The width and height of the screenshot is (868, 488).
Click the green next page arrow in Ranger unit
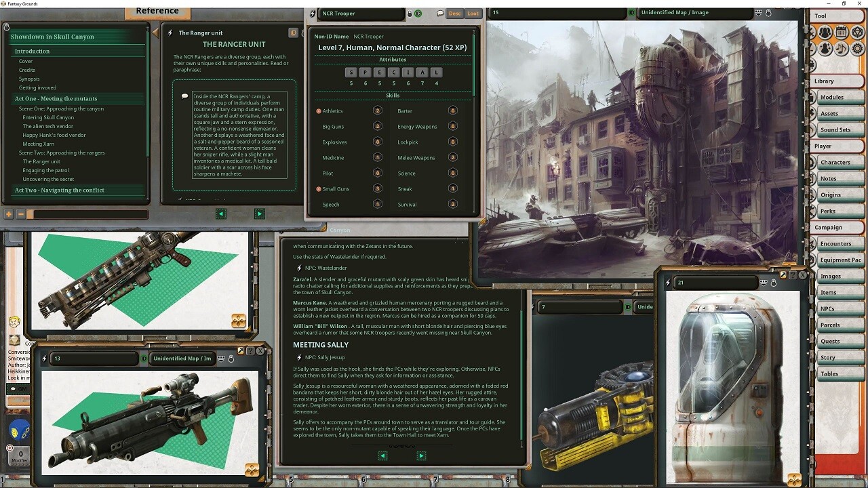[x=260, y=214]
